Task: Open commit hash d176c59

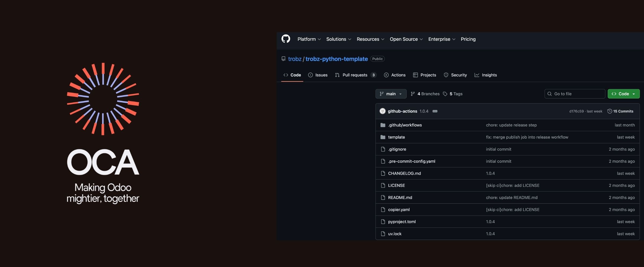Action: 576,111
